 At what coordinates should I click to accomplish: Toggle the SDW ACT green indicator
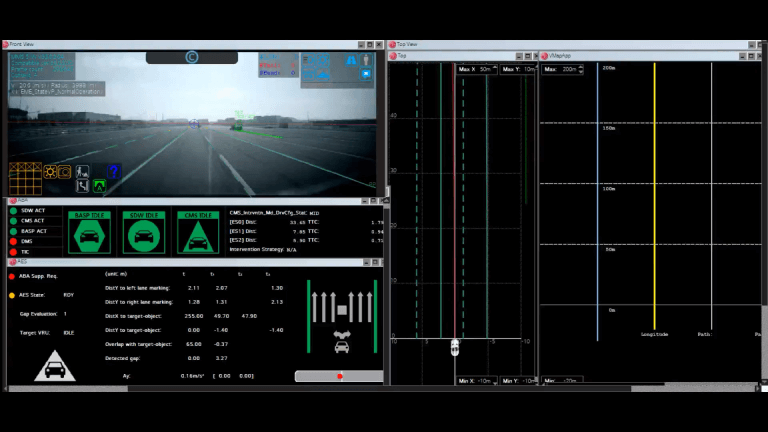click(14, 210)
